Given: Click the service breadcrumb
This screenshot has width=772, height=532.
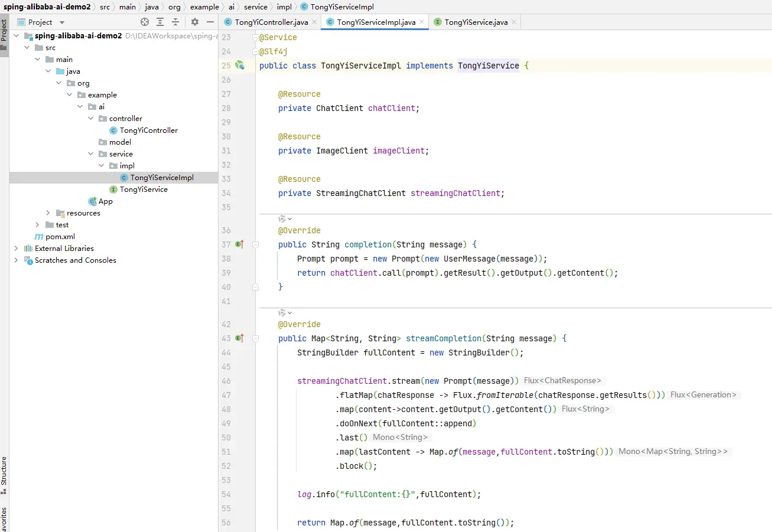Looking at the screenshot, I should [256, 7].
